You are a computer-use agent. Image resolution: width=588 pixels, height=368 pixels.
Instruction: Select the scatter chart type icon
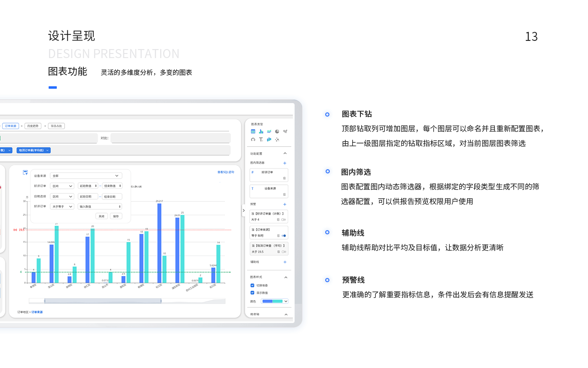coord(277,139)
